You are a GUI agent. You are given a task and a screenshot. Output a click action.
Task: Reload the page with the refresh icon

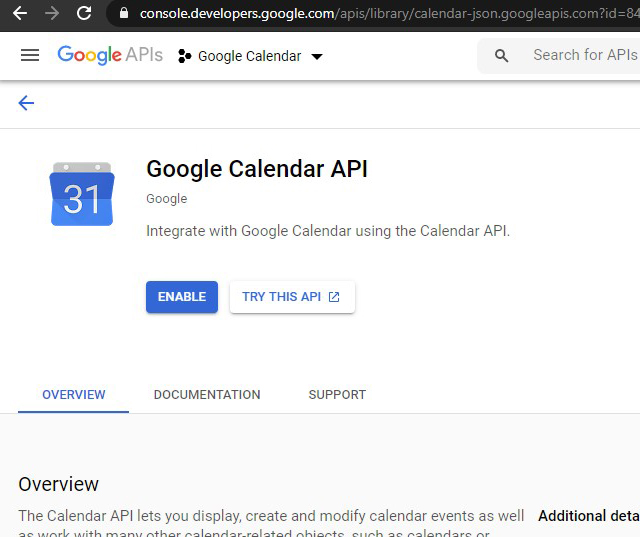(84, 14)
